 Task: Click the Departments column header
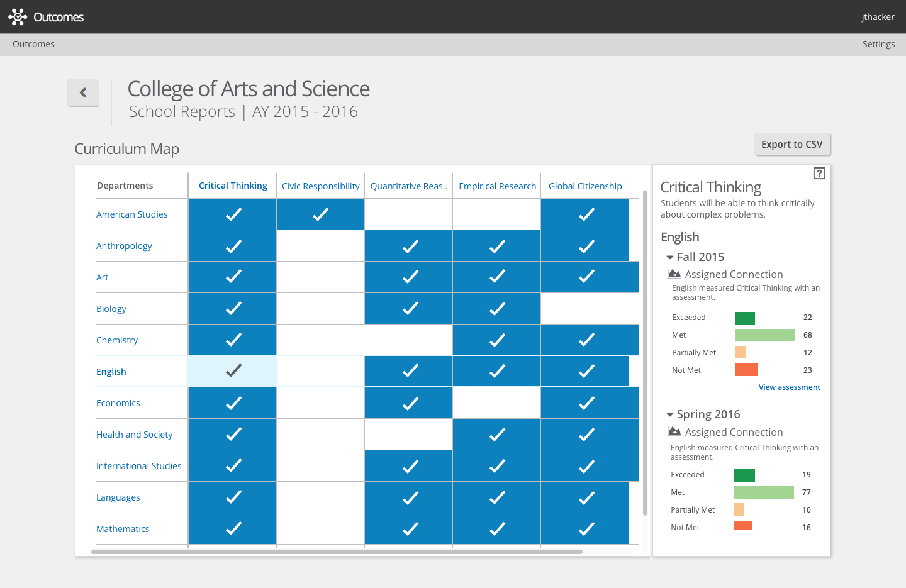click(x=125, y=186)
